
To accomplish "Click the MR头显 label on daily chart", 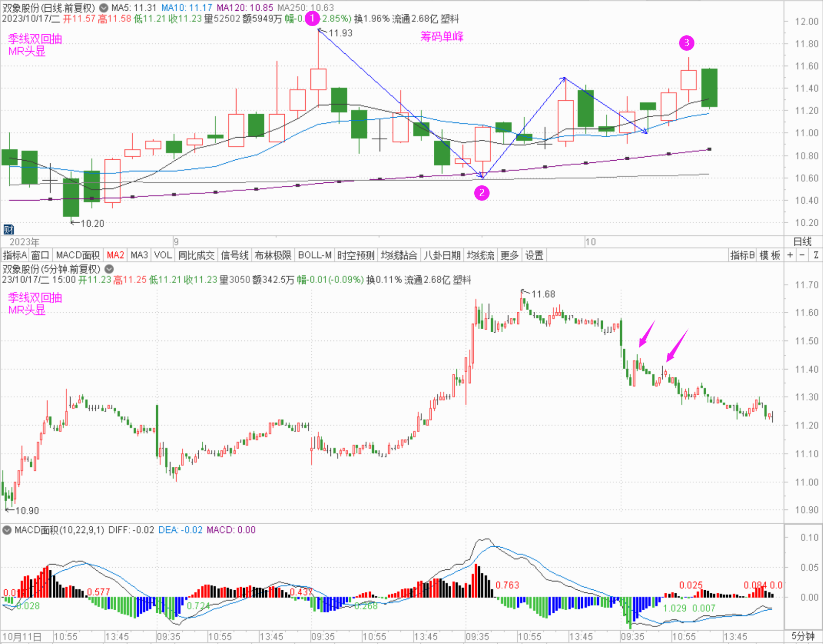I will [x=27, y=51].
